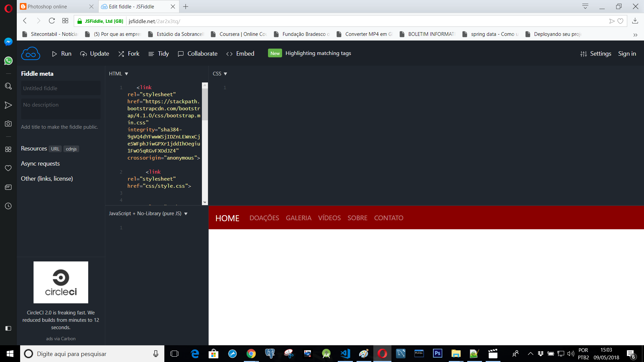Screen dimensions: 644x362
Task: Open the Windows Start menu
Action: [10, 354]
